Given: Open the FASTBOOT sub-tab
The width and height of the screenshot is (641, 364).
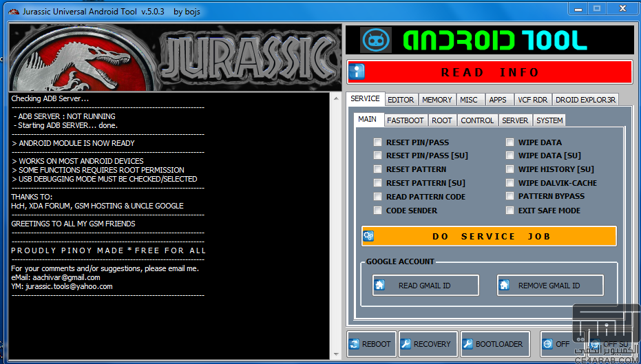Looking at the screenshot, I should point(406,120).
